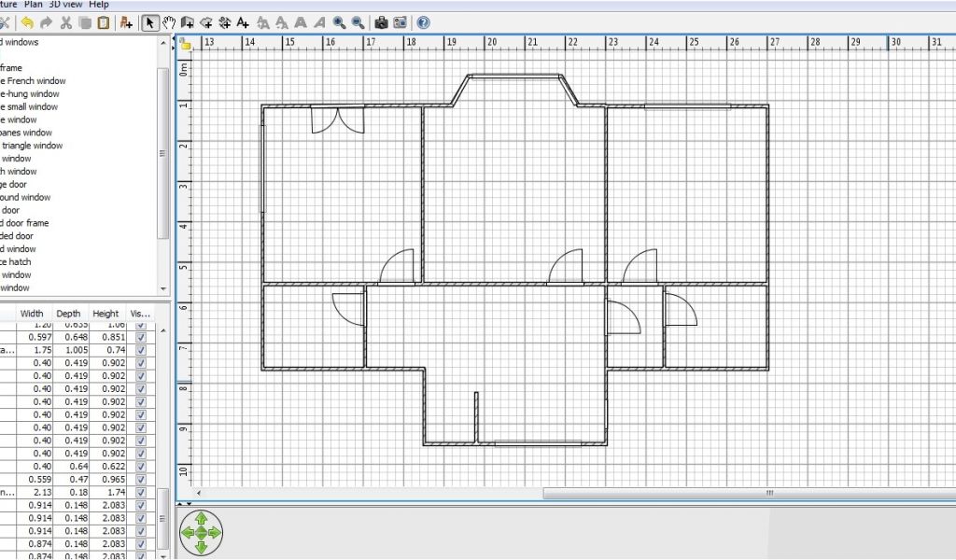Open the Create photo camera tool
Image resolution: width=956 pixels, height=560 pixels.
pos(381,22)
